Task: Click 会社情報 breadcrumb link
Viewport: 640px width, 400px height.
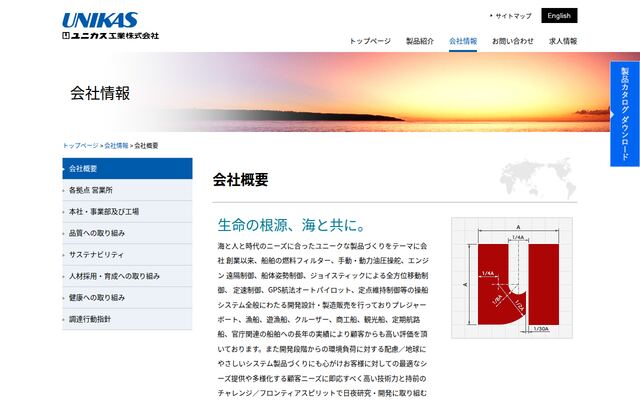Action: click(116, 145)
